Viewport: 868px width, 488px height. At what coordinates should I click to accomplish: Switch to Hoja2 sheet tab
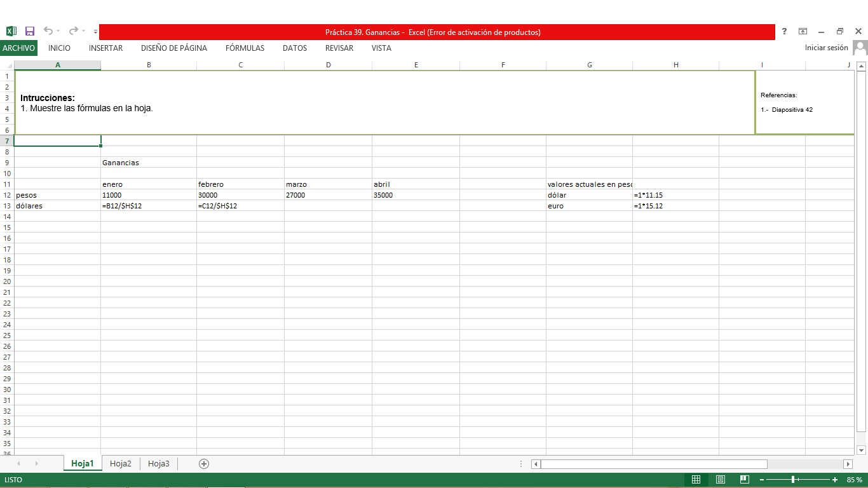(121, 464)
